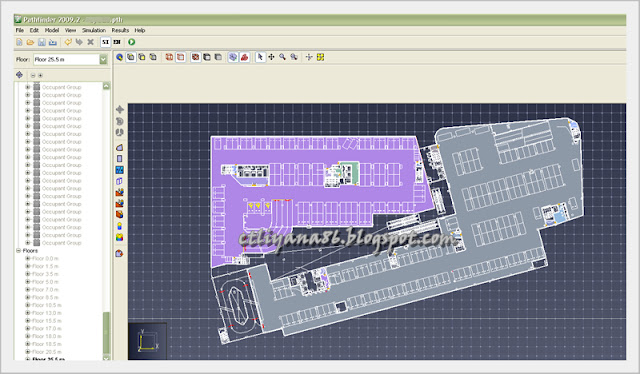
Task: Open an existing file with folder icon
Action: click(x=30, y=42)
